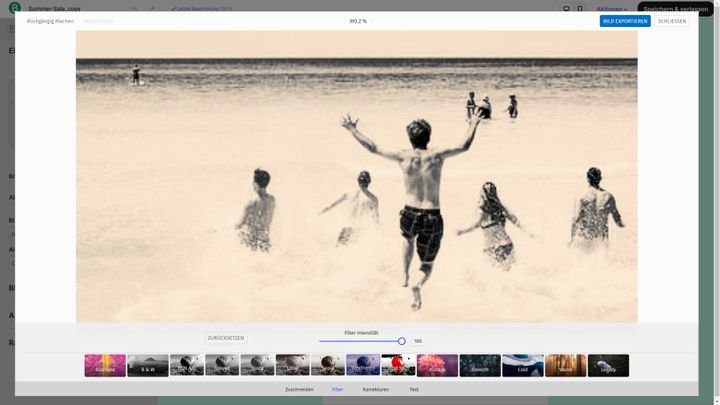
Task: Click the Filter Intensität slider handle
Action: pos(402,341)
